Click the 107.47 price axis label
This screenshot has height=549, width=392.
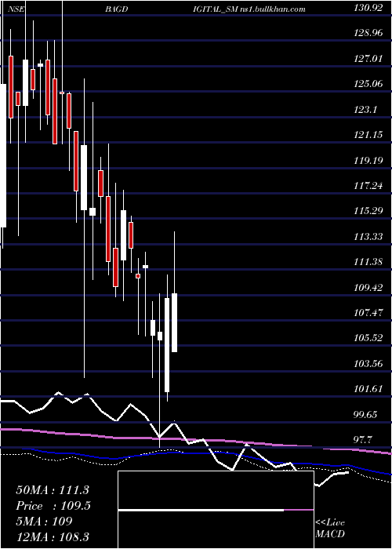[x=368, y=313]
